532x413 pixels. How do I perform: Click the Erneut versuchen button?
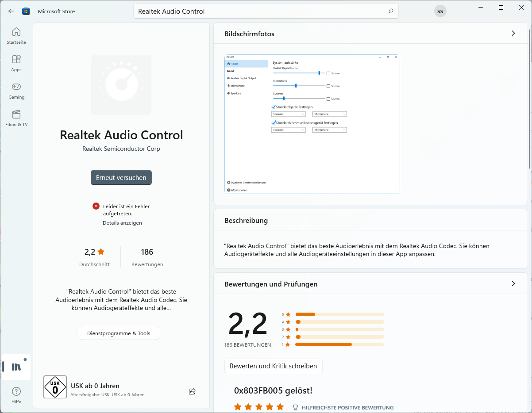click(121, 178)
